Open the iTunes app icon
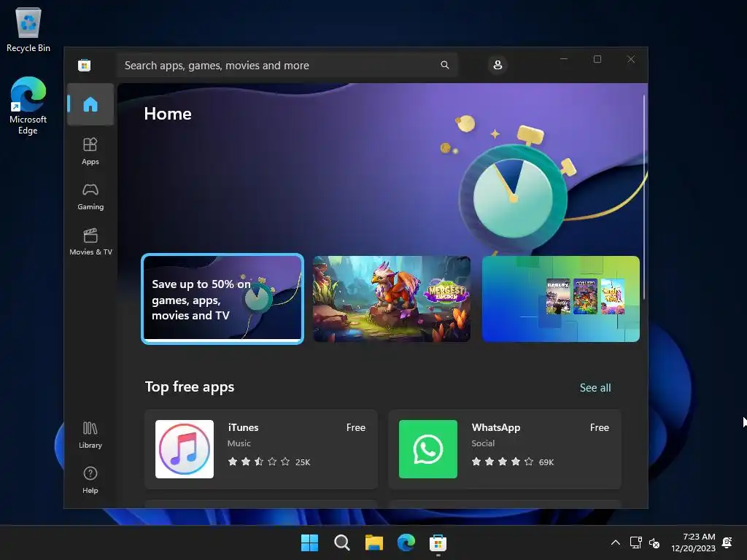The width and height of the screenshot is (747, 560). pyautogui.click(x=185, y=449)
